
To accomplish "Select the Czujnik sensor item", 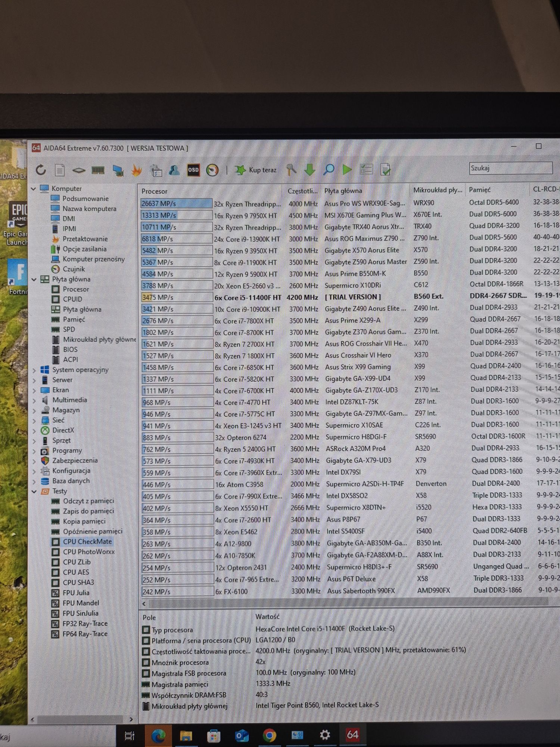I will coord(73,269).
